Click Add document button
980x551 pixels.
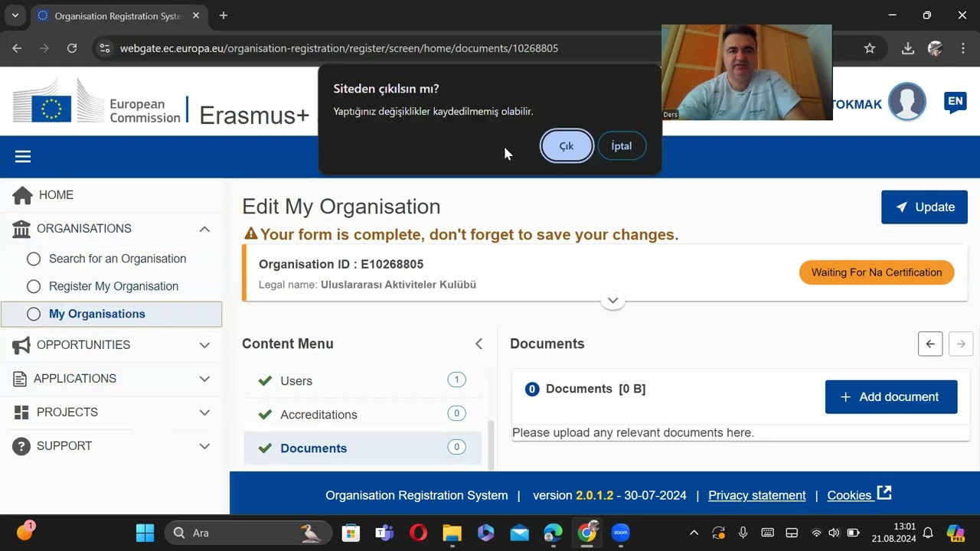pyautogui.click(x=891, y=397)
